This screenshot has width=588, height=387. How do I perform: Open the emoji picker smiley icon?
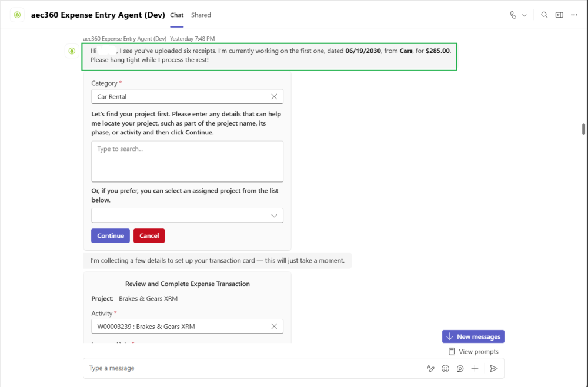(x=445, y=368)
